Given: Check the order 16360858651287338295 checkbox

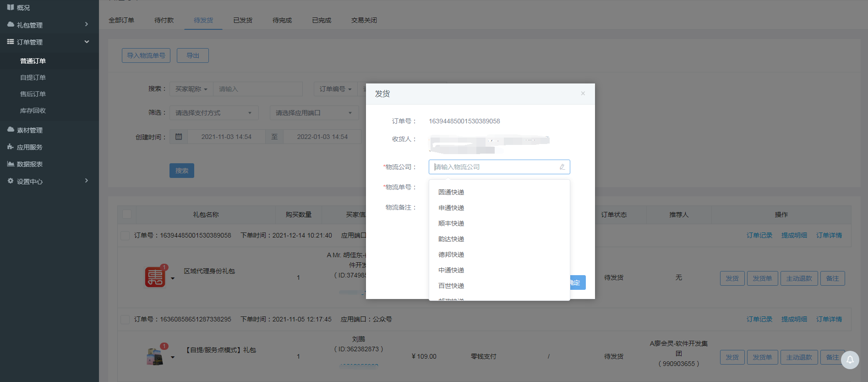Looking at the screenshot, I should 125,319.
